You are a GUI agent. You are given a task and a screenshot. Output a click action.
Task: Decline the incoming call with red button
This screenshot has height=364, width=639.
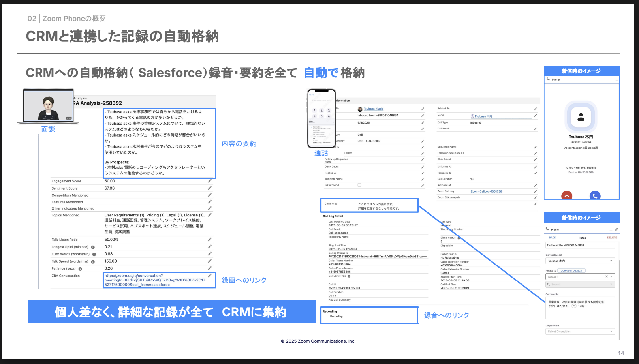coord(567,195)
